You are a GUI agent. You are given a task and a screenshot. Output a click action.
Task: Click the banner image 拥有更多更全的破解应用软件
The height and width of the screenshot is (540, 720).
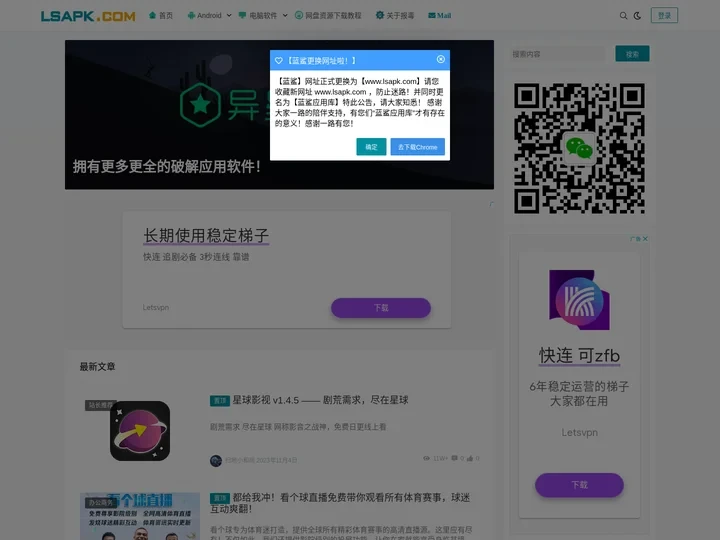[279, 115]
